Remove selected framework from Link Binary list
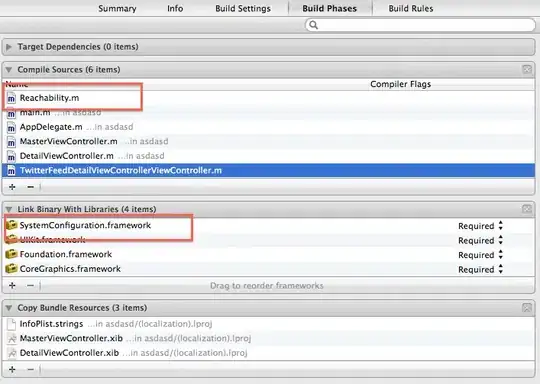 pyautogui.click(x=31, y=286)
